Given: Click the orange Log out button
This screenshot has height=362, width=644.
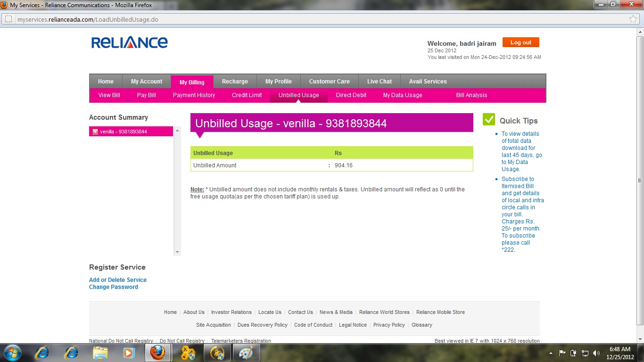Looking at the screenshot, I should coord(521,42).
